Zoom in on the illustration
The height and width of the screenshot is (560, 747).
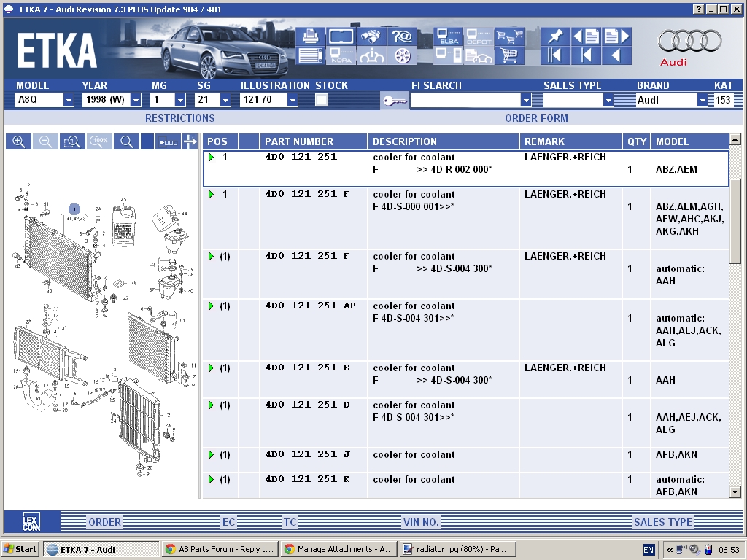click(x=18, y=141)
